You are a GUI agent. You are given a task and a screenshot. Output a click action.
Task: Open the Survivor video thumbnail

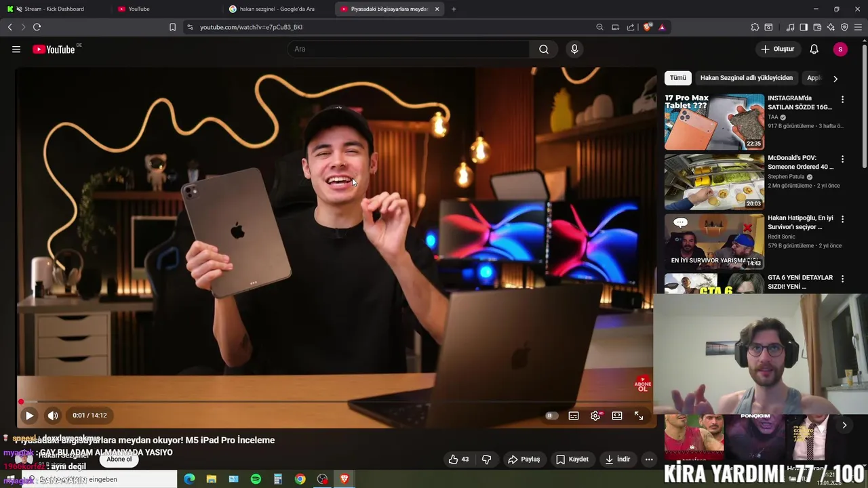tap(714, 241)
